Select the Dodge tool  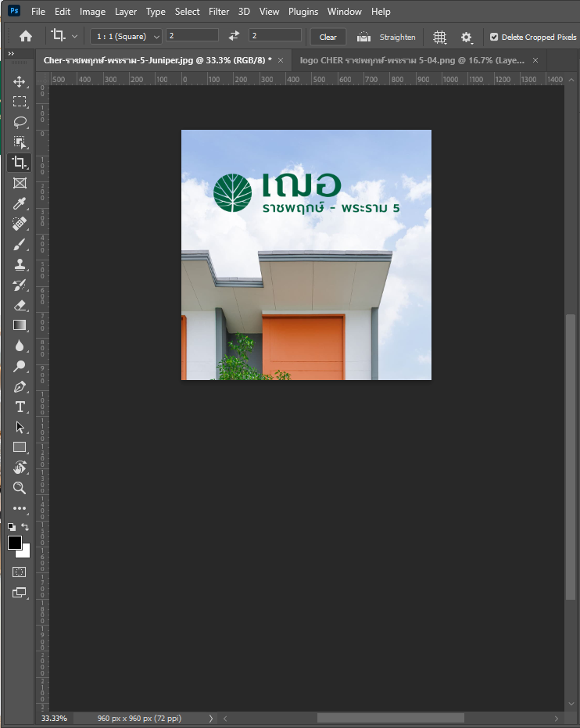click(19, 366)
